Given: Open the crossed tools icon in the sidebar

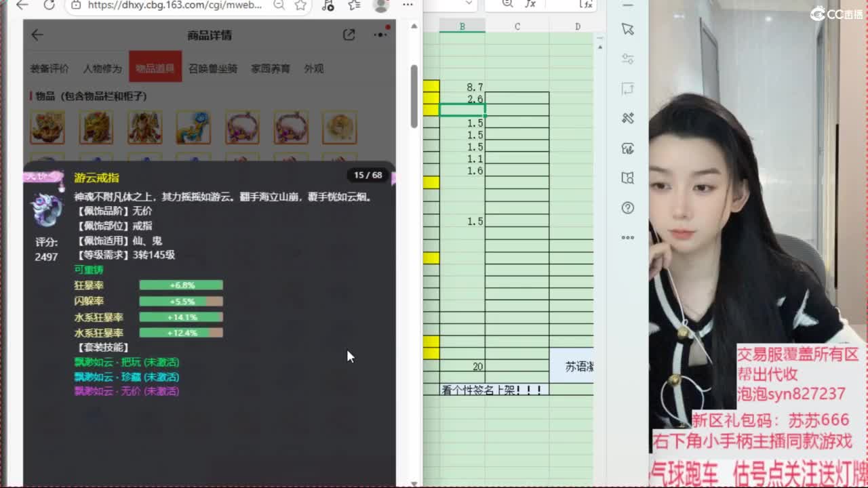Looking at the screenshot, I should pyautogui.click(x=628, y=119).
